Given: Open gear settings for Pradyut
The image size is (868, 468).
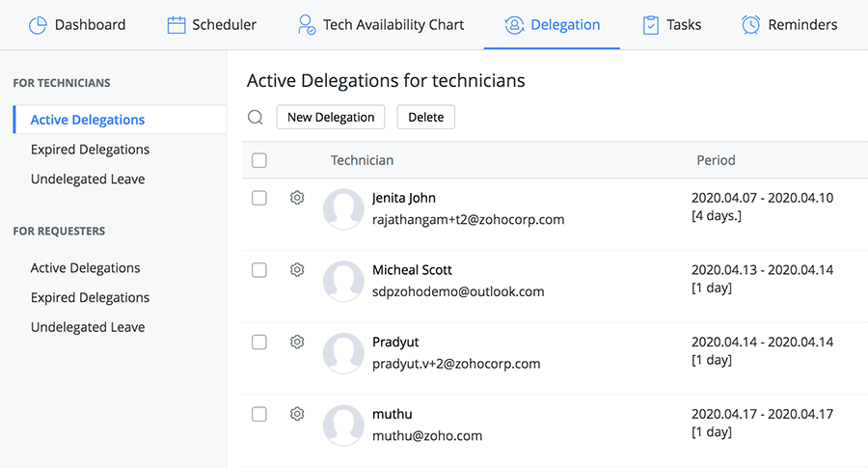Looking at the screenshot, I should coord(297,342).
